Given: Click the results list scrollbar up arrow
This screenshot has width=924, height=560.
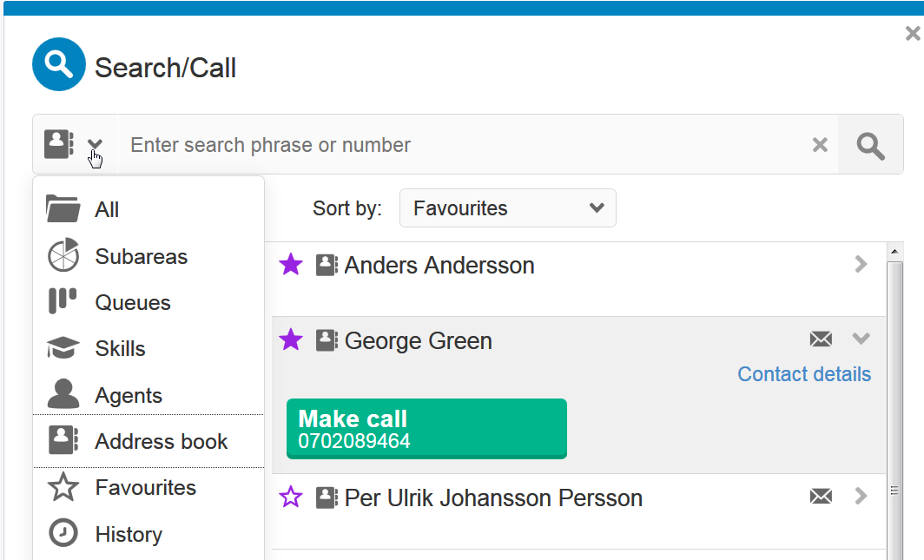Looking at the screenshot, I should pyautogui.click(x=893, y=252).
